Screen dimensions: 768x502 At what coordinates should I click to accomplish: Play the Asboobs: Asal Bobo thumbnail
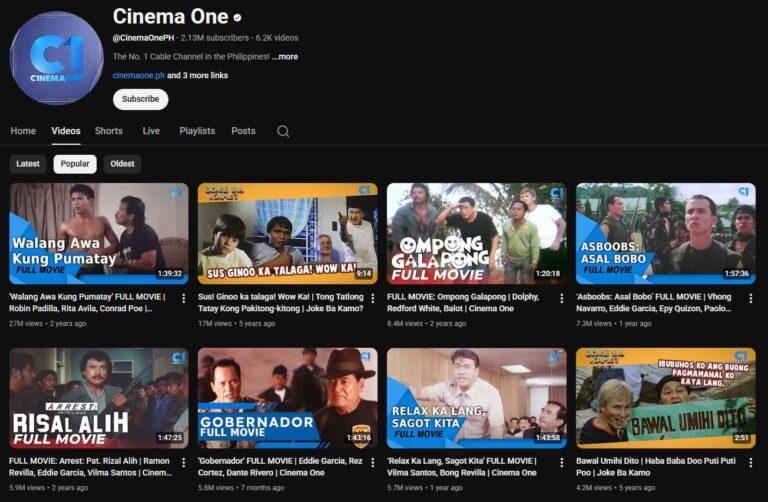(x=666, y=234)
